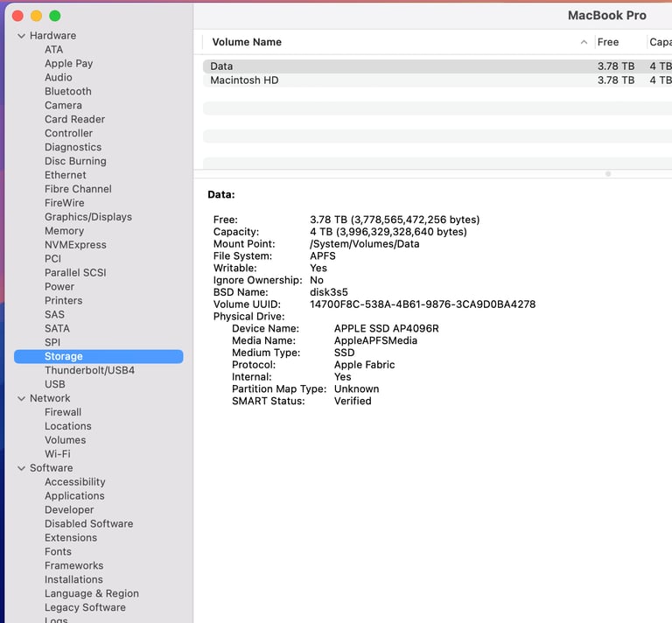The image size is (672, 623).
Task: Open Parallel SCSI item
Action: tap(75, 272)
